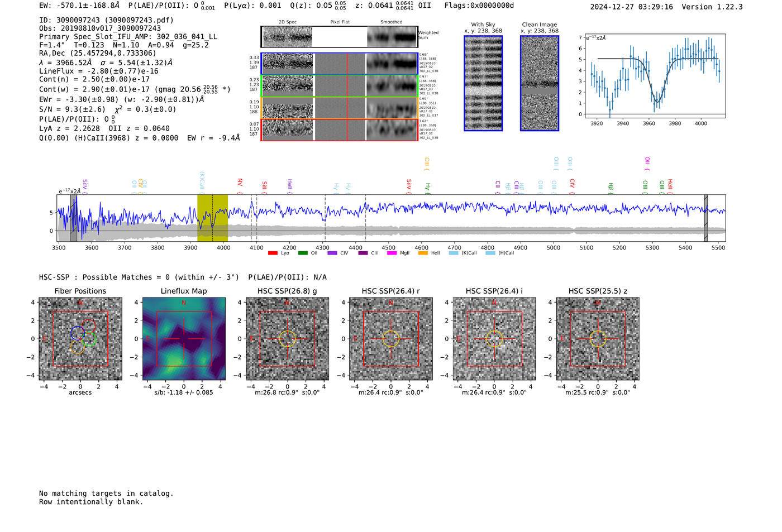Click the red HeII line marker

[x=670, y=186]
